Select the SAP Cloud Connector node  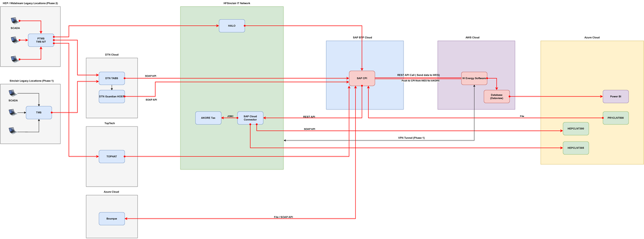click(x=250, y=118)
